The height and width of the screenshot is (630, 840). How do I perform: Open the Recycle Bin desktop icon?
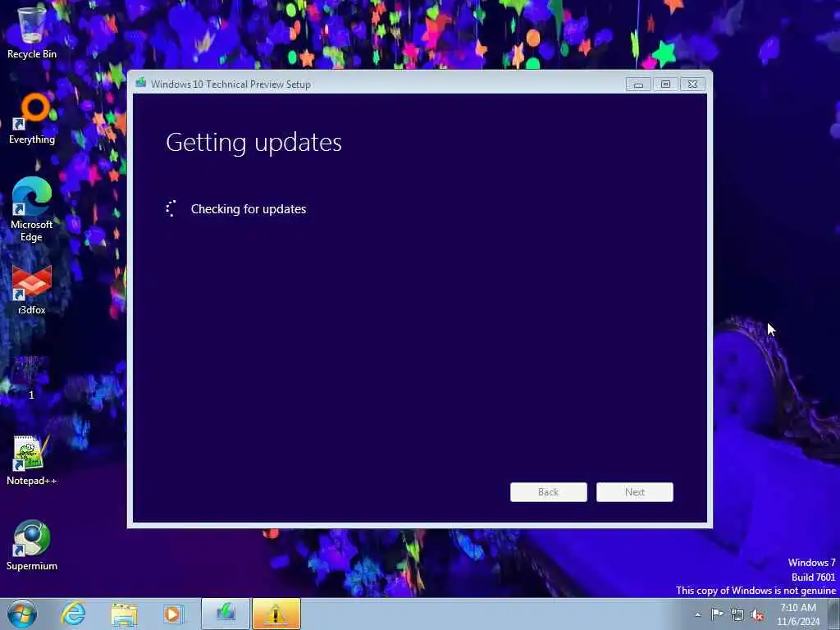click(32, 31)
